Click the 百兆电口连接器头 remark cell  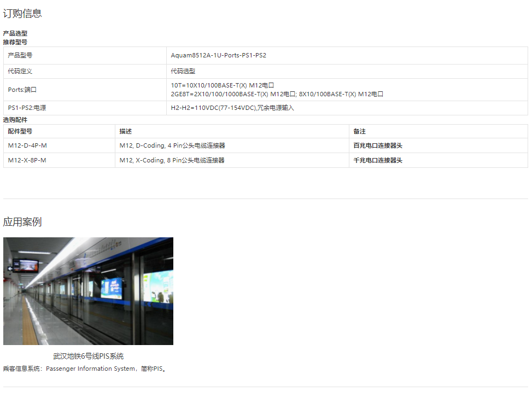pyautogui.click(x=378, y=145)
